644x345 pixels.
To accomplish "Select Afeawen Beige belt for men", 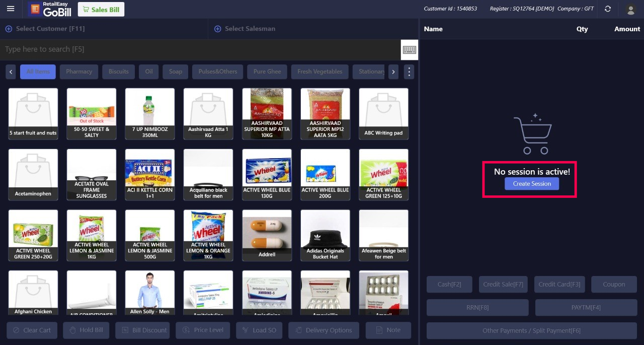I will 383,236.
